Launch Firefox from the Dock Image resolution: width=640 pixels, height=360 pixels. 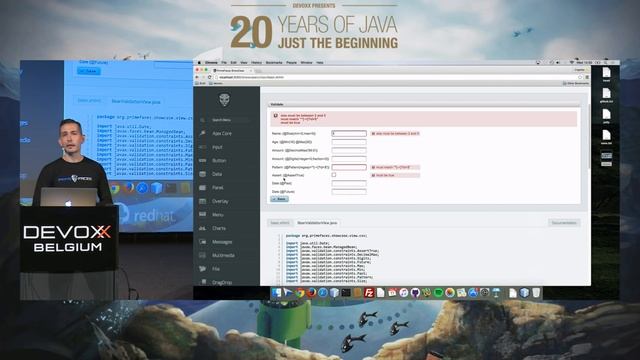pos(311,293)
